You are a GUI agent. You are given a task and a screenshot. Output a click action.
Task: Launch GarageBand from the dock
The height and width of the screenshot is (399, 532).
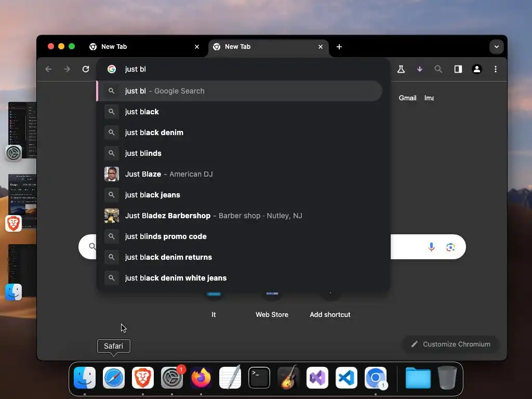pos(288,378)
